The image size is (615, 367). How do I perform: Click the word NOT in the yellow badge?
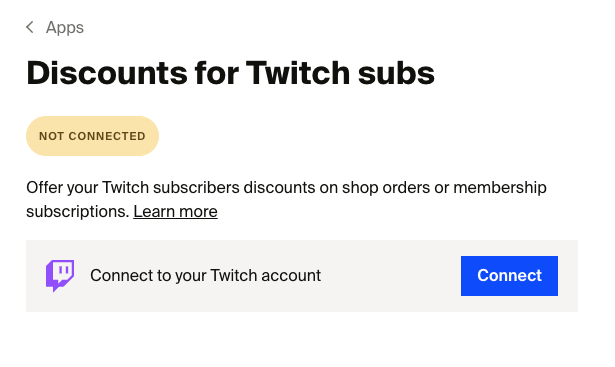(51, 136)
